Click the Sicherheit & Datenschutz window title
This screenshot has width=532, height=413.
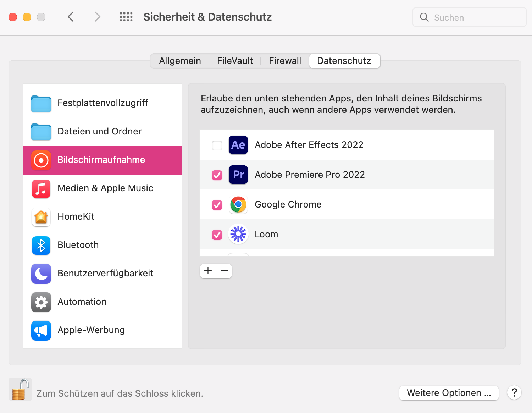pos(207,17)
